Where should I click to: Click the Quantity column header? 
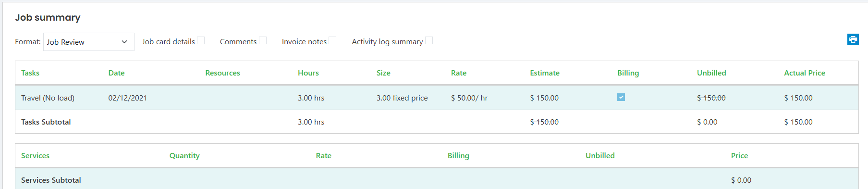pyautogui.click(x=184, y=155)
